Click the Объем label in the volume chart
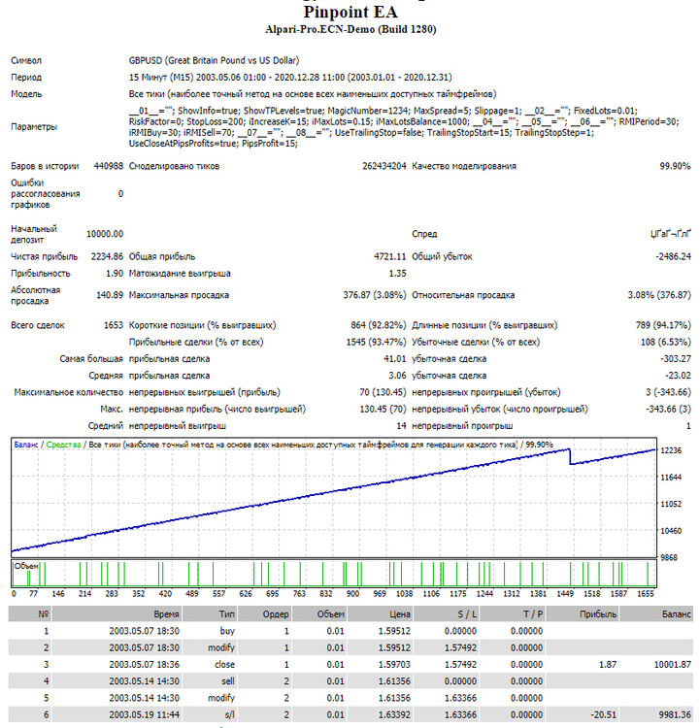The image size is (700, 728). 26,566
